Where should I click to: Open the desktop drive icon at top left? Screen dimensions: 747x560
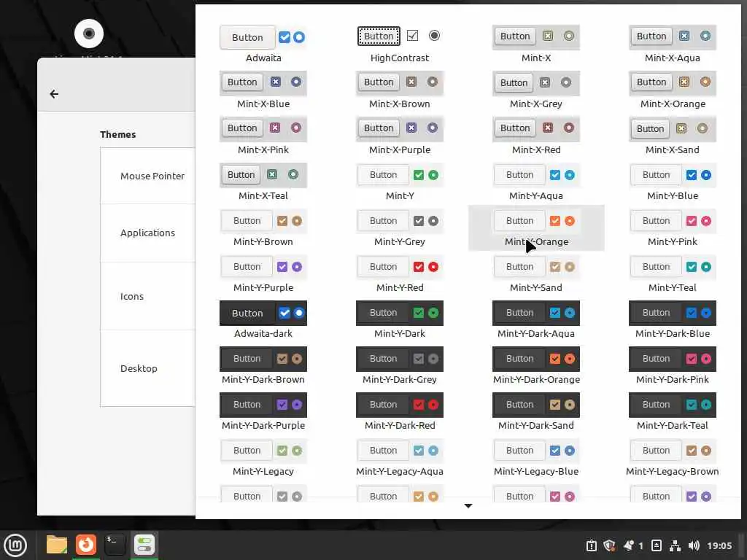(x=89, y=34)
